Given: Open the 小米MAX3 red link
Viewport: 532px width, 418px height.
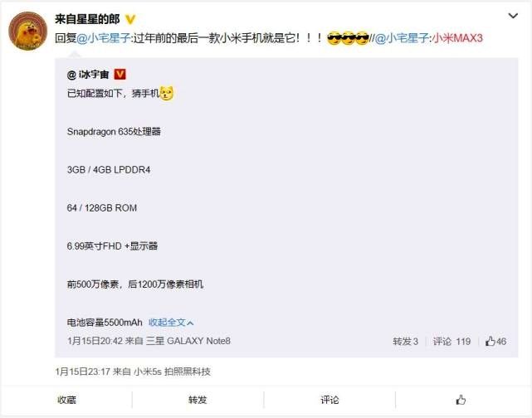Looking at the screenshot, I should pyautogui.click(x=457, y=38).
